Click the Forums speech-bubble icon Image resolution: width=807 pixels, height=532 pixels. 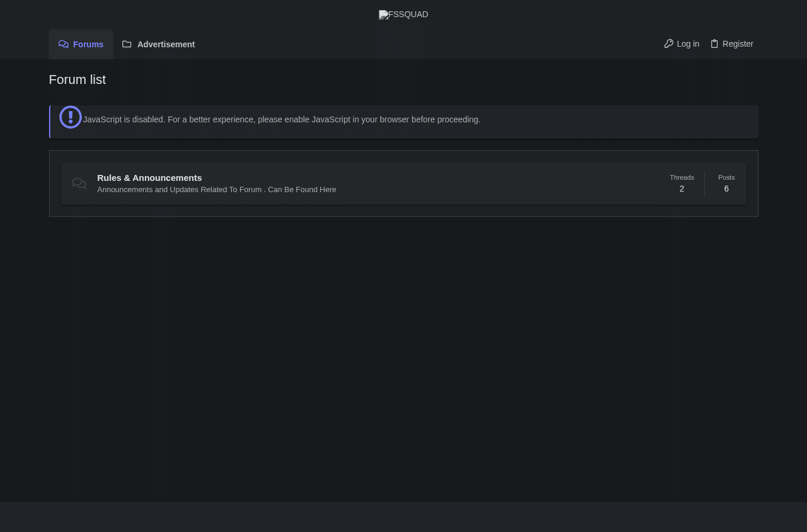[63, 44]
